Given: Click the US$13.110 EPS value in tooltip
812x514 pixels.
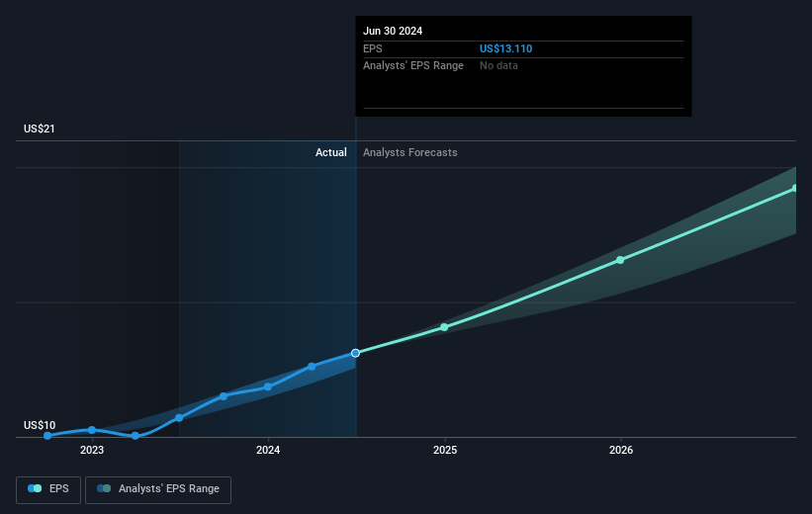Looking at the screenshot, I should [505, 48].
